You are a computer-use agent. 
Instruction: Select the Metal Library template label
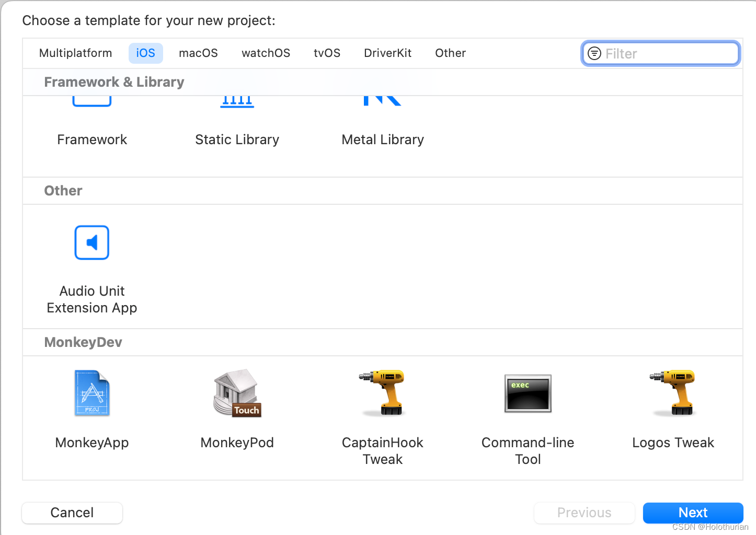click(383, 139)
